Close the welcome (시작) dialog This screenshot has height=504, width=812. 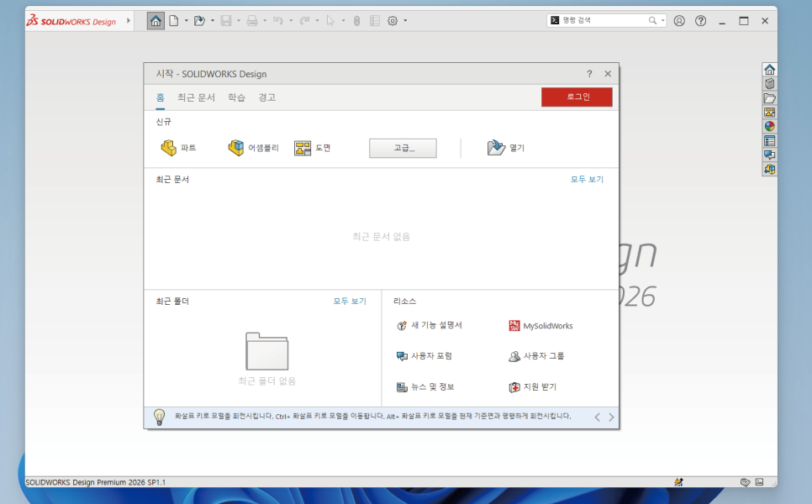[608, 74]
